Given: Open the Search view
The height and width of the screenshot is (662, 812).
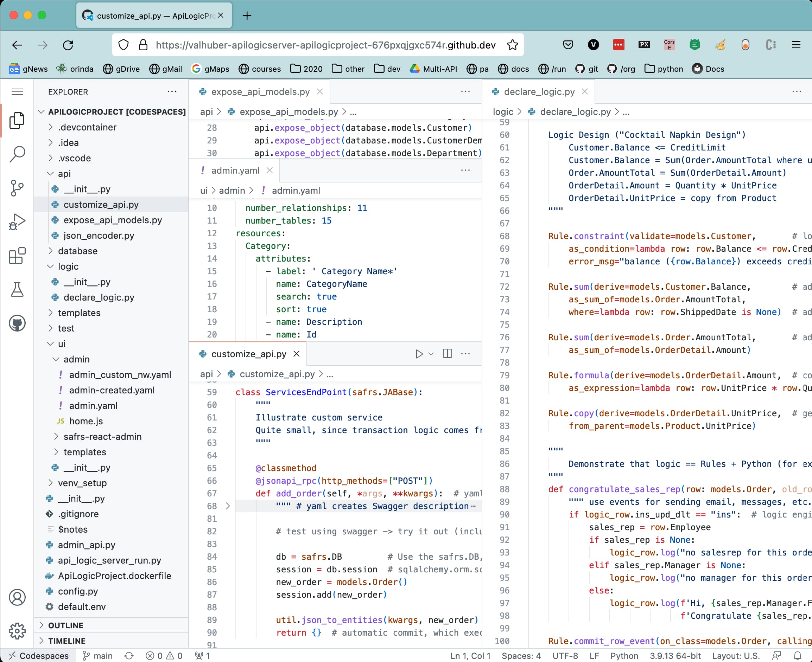Looking at the screenshot, I should tap(17, 154).
